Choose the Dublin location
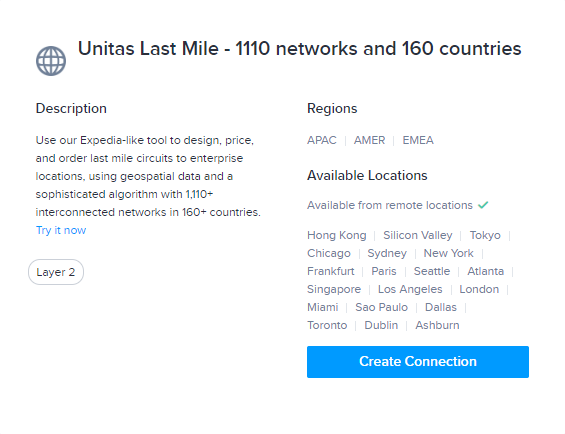 click(x=381, y=325)
